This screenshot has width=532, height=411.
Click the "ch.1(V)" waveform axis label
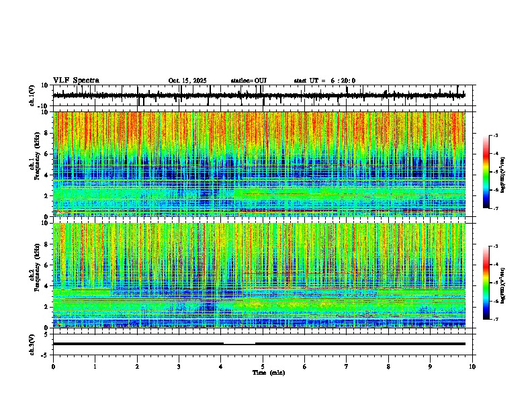pos(32,95)
